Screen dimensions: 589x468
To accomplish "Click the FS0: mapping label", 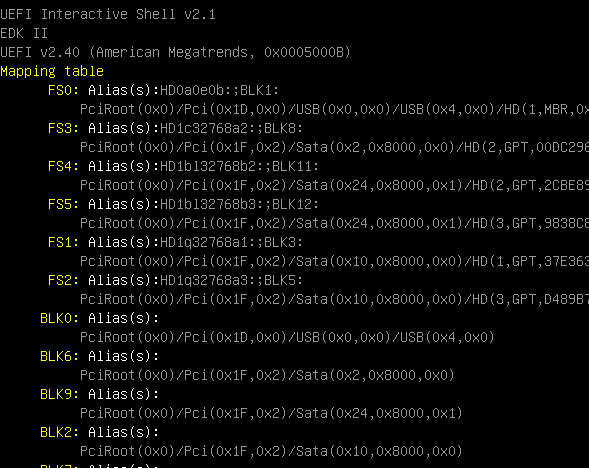I will pyautogui.click(x=63, y=91).
